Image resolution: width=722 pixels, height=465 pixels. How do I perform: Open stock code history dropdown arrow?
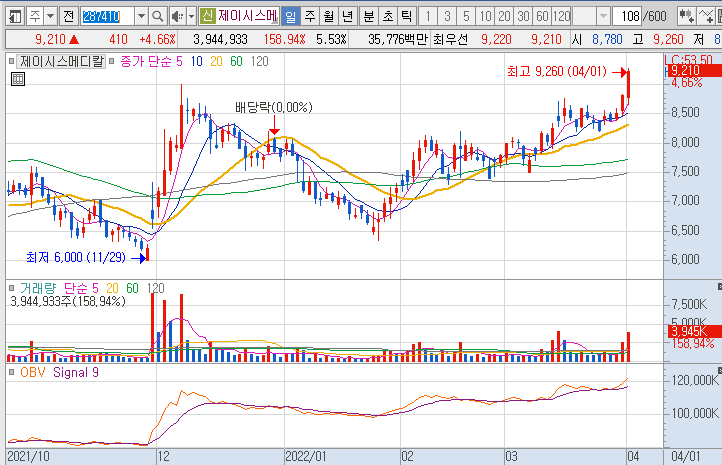[x=141, y=17]
